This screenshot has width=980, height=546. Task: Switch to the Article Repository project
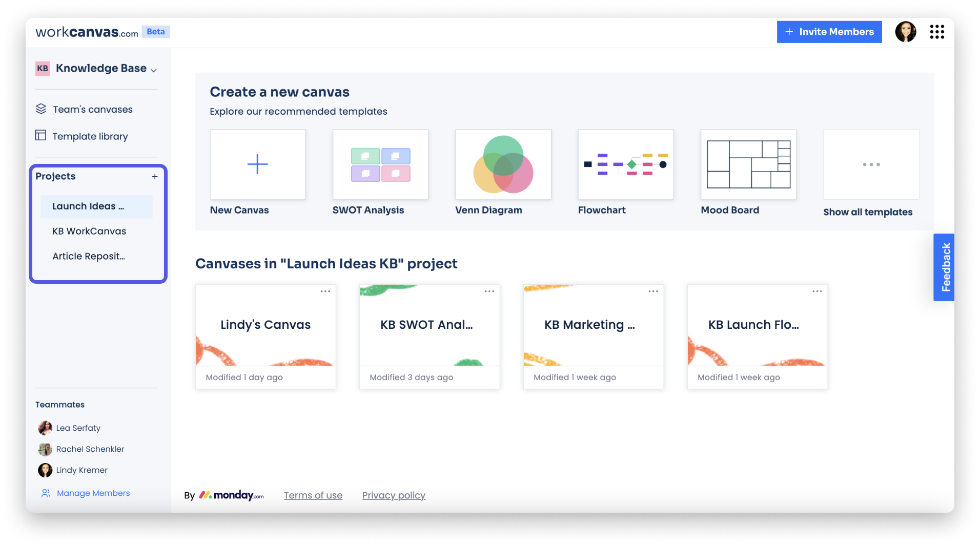click(89, 256)
